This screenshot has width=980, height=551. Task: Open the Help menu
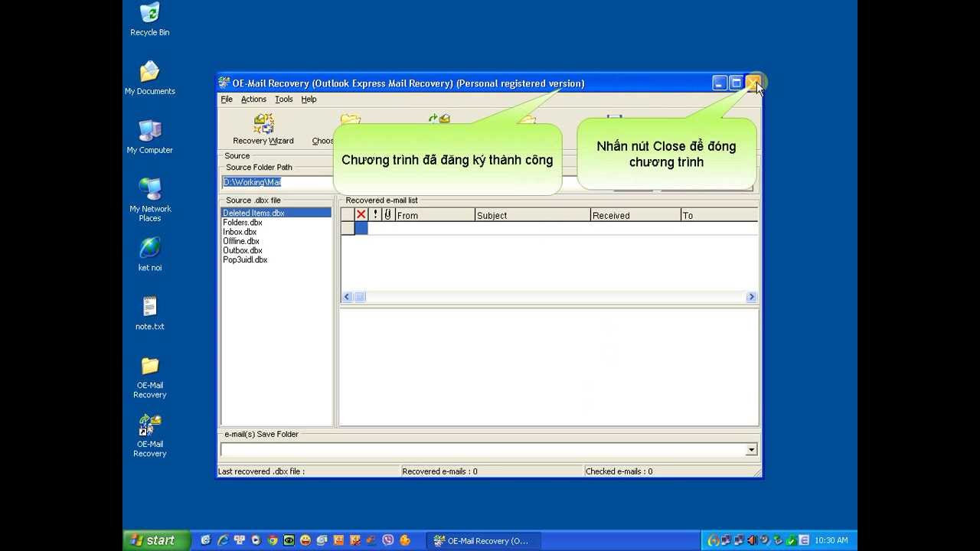309,99
